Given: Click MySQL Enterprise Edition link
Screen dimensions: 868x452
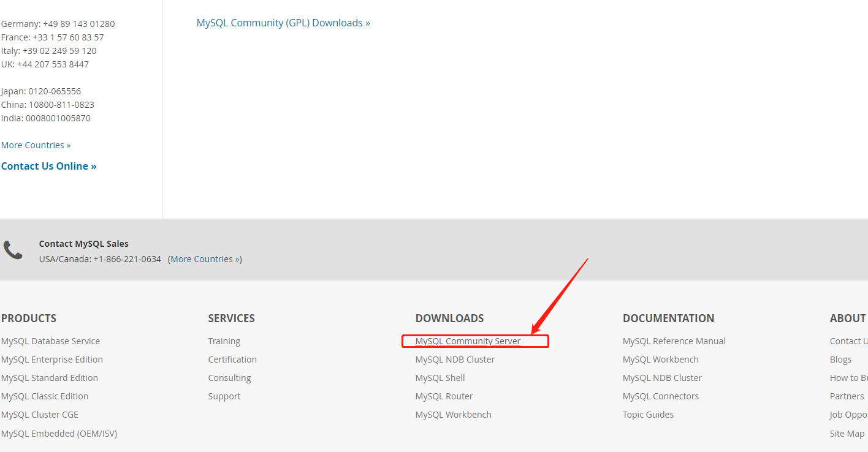Looking at the screenshot, I should (x=51, y=360).
